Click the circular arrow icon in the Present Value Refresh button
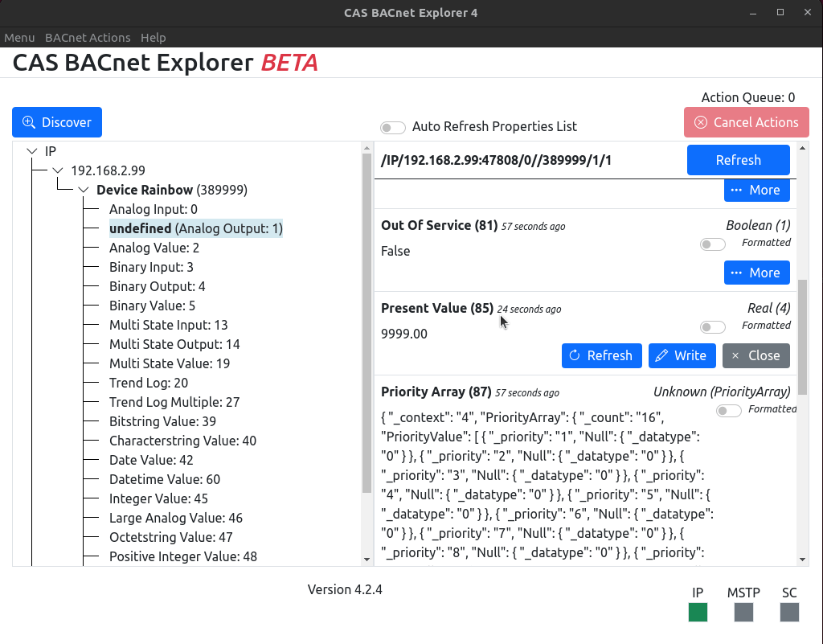Screen dimensions: 823x644 574,355
